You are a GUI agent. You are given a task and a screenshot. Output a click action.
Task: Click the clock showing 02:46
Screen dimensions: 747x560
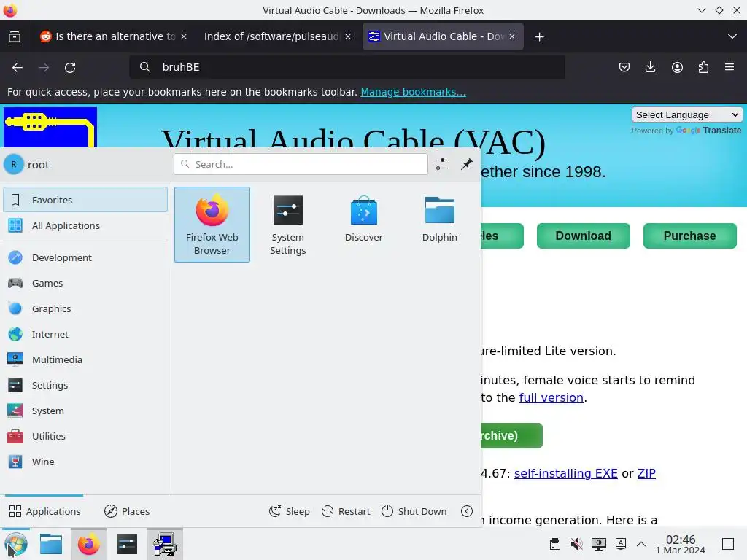(681, 544)
